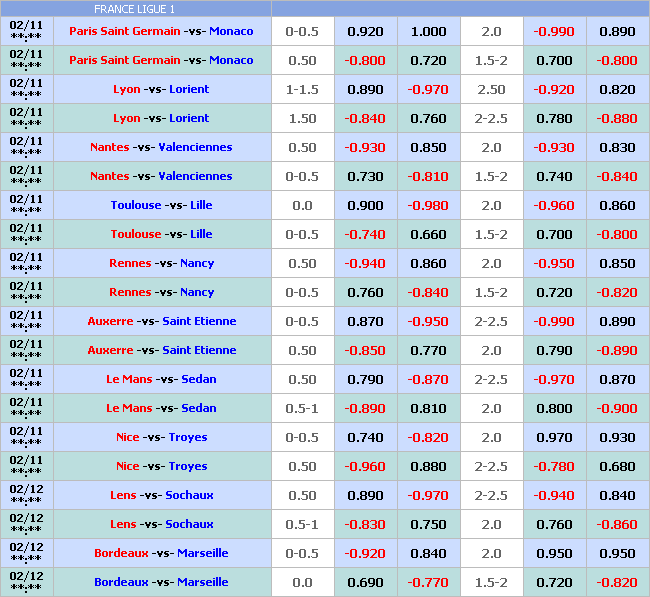Open Toulouse vs Lille match with 0.0 handicap

click(x=161, y=205)
